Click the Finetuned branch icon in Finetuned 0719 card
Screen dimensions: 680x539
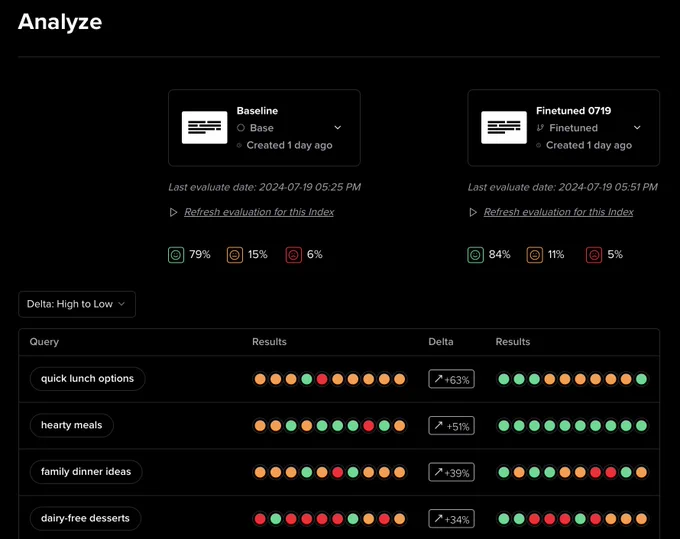(x=540, y=128)
